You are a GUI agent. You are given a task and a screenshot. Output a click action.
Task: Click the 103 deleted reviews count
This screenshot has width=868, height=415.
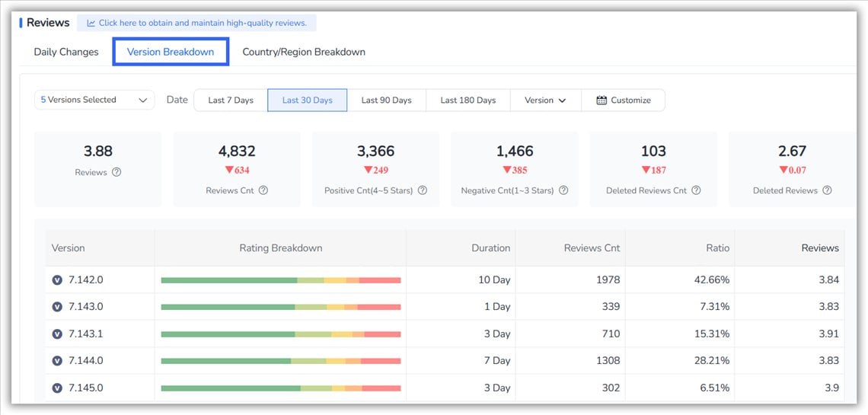[x=653, y=151]
